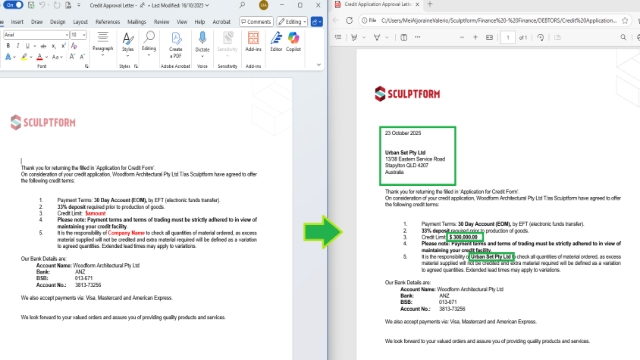The image size is (640, 360).
Task: Open the Add-ins button
Action: pos(253,42)
